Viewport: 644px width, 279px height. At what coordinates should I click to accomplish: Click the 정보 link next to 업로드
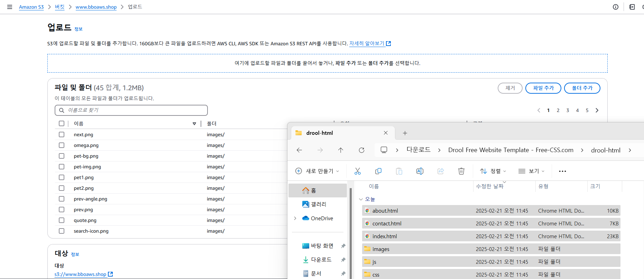click(79, 29)
